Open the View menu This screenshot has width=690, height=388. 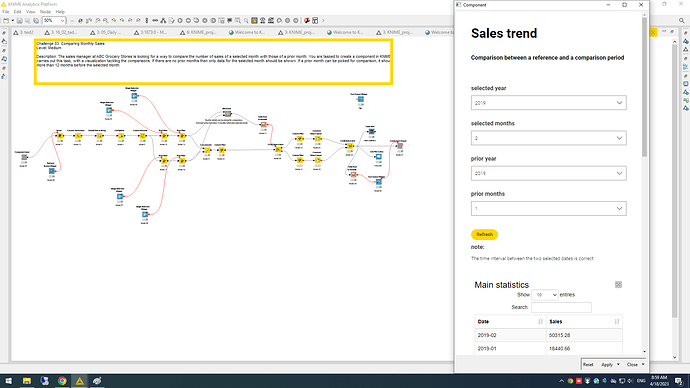[x=30, y=12]
